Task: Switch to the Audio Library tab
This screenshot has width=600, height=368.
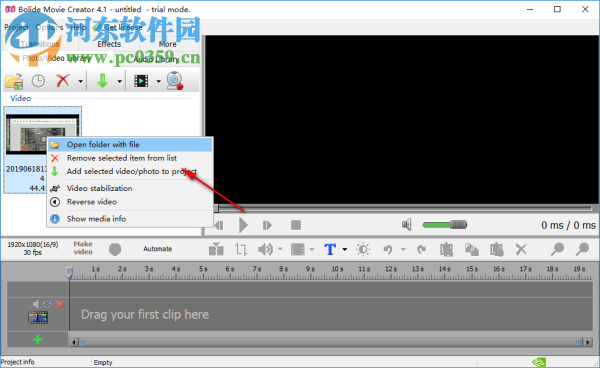Action: [x=157, y=59]
